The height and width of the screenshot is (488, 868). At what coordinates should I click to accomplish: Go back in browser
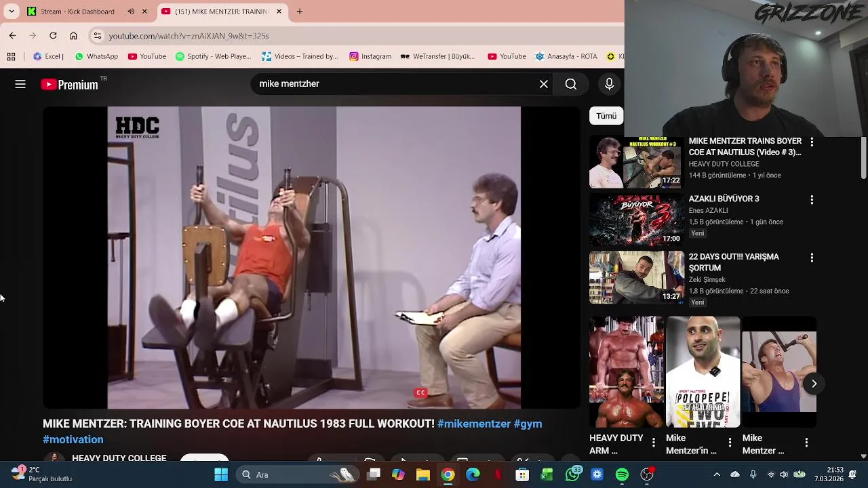coord(12,35)
